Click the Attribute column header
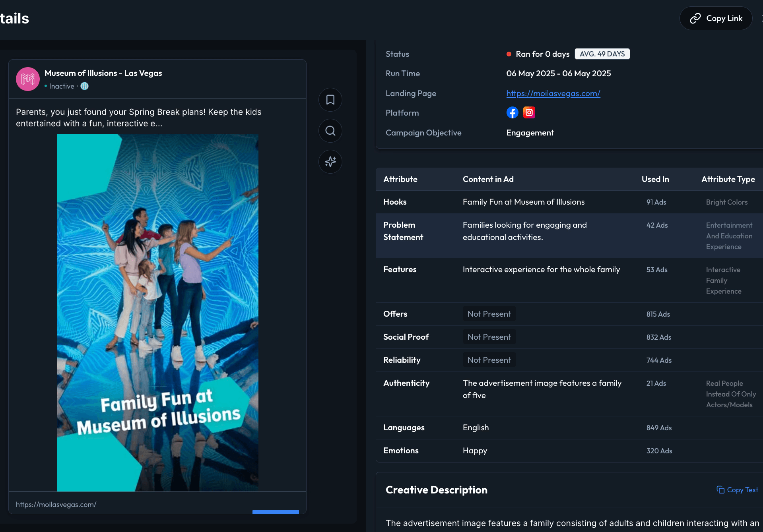This screenshot has height=532, width=763. click(400, 179)
